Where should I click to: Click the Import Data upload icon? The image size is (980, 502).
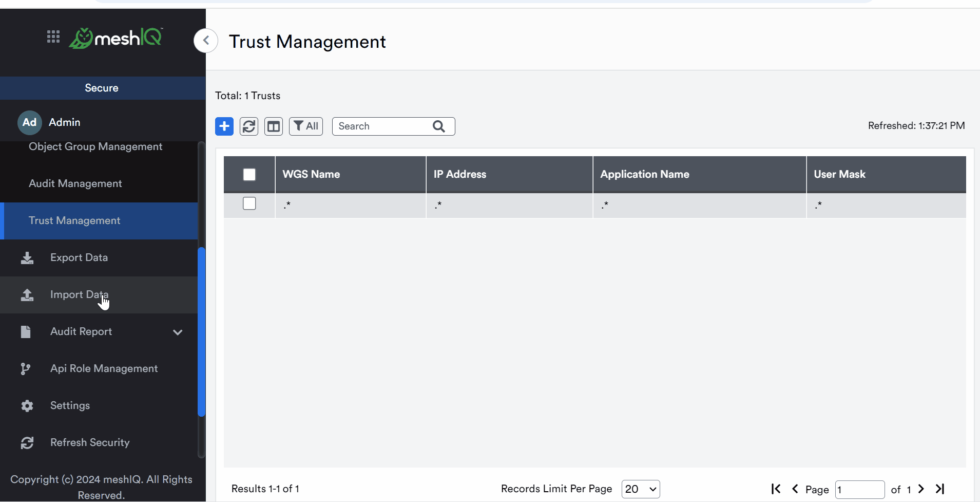click(x=27, y=295)
